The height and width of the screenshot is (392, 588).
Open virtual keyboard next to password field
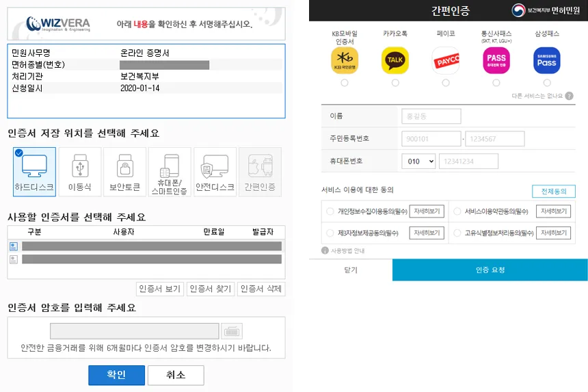coord(232,332)
